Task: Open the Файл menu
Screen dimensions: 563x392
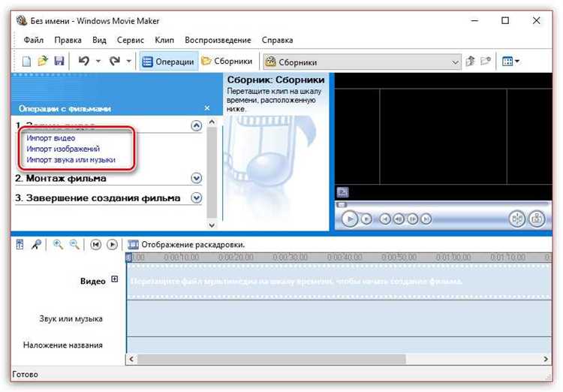Action: (x=33, y=40)
